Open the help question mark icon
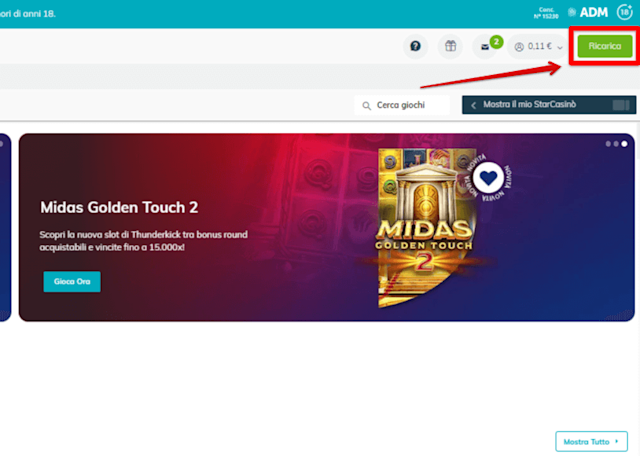The height and width of the screenshot is (456, 640). click(415, 46)
